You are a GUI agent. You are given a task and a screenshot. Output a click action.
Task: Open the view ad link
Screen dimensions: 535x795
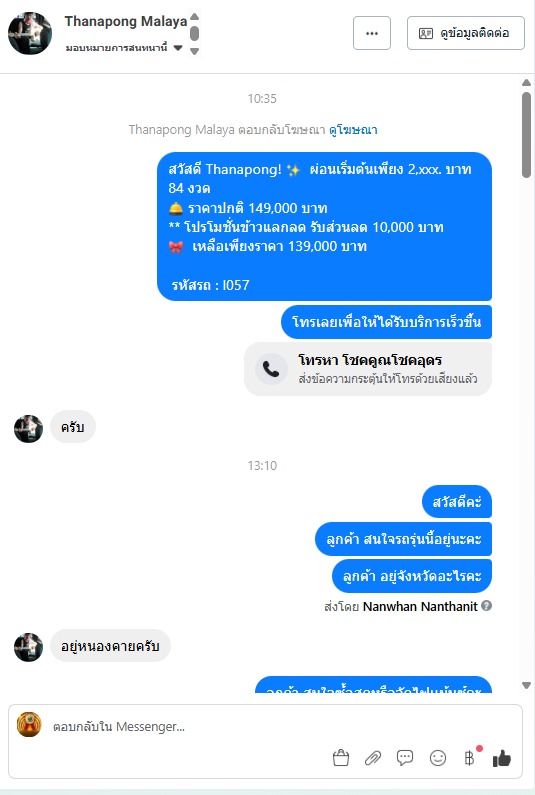[x=353, y=130]
